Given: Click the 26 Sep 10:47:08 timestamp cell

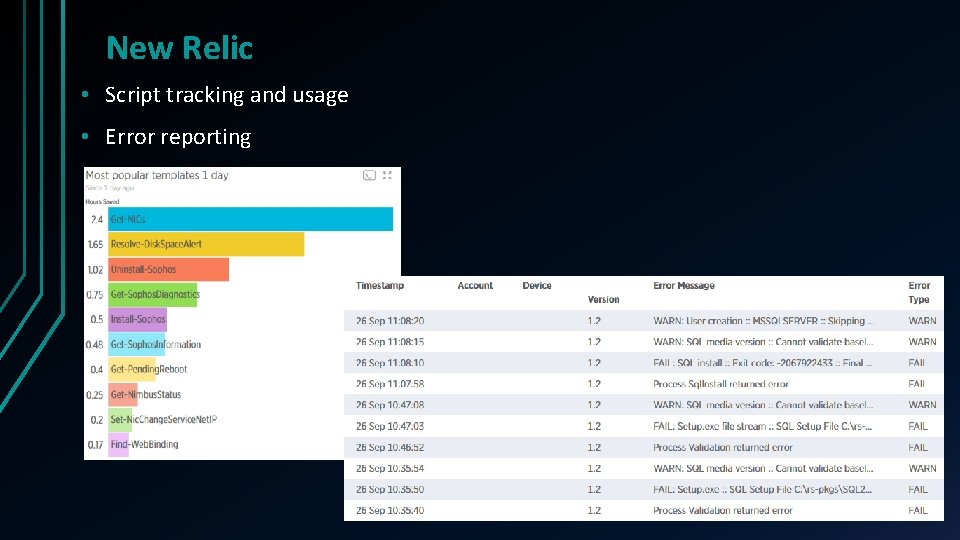Looking at the screenshot, I should coord(390,405).
